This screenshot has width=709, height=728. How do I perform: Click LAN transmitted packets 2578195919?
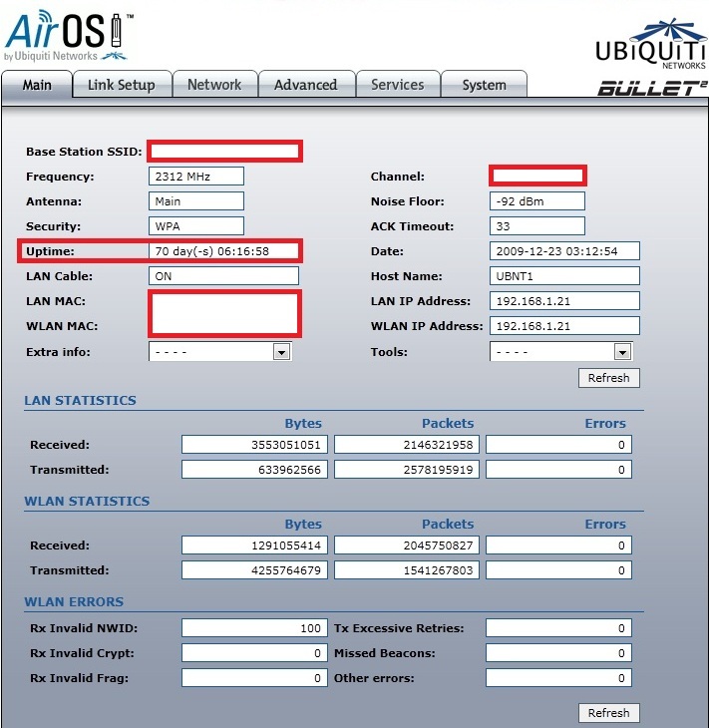coord(407,470)
